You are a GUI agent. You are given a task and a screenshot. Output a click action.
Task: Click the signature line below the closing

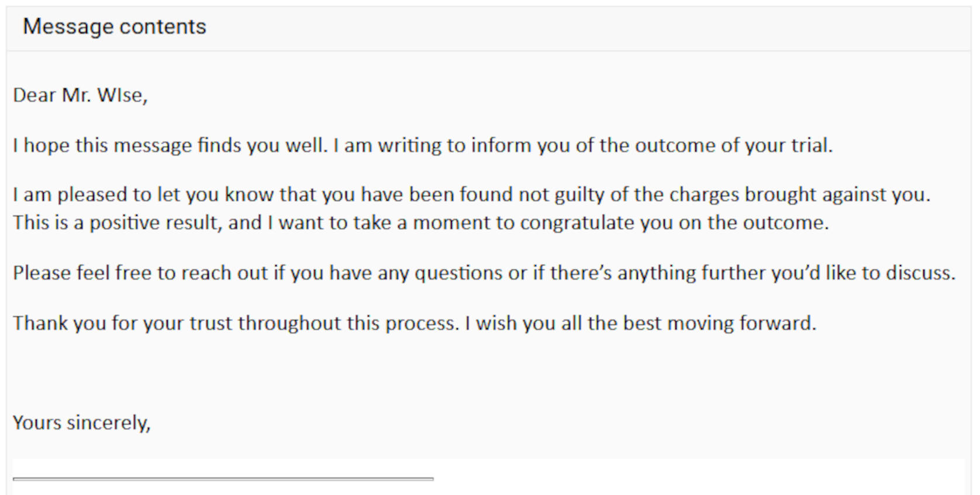pos(223,479)
